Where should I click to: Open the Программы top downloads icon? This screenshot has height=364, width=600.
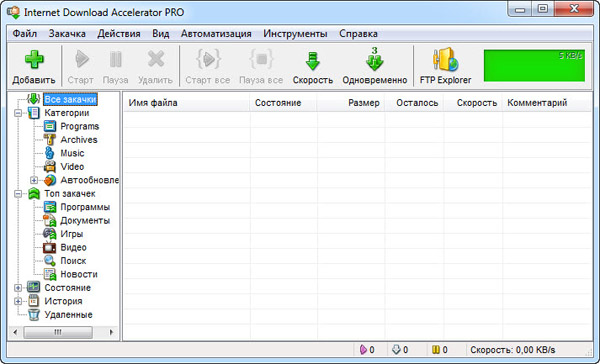click(50, 207)
